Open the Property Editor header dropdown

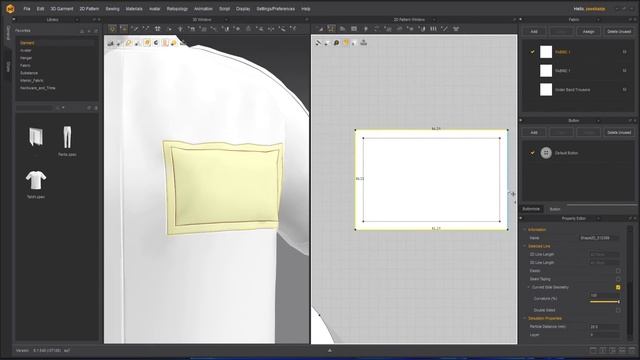(598, 218)
